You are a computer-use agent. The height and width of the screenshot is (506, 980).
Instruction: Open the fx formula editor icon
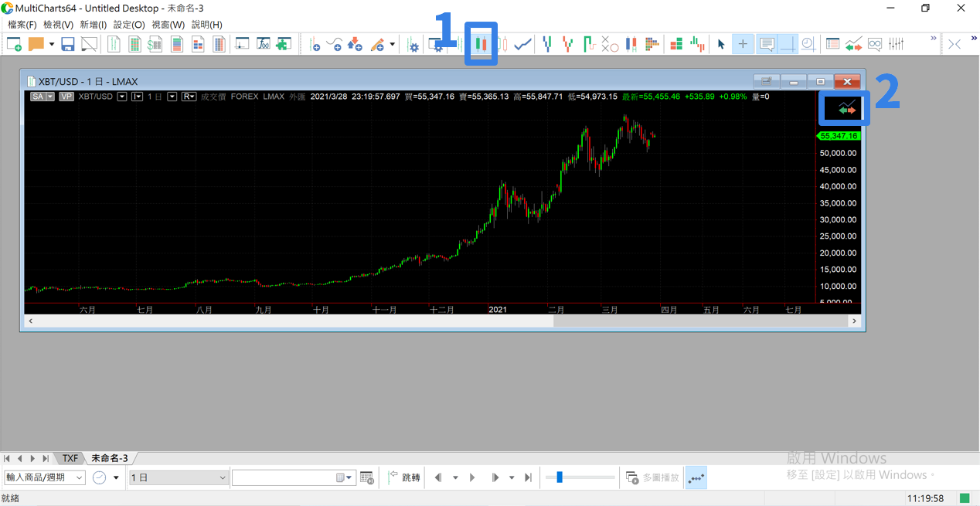(x=264, y=44)
